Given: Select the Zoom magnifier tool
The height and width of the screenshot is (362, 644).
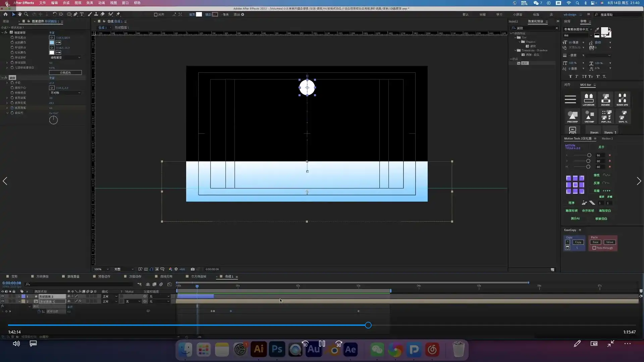Looking at the screenshot, I should (x=26, y=14).
